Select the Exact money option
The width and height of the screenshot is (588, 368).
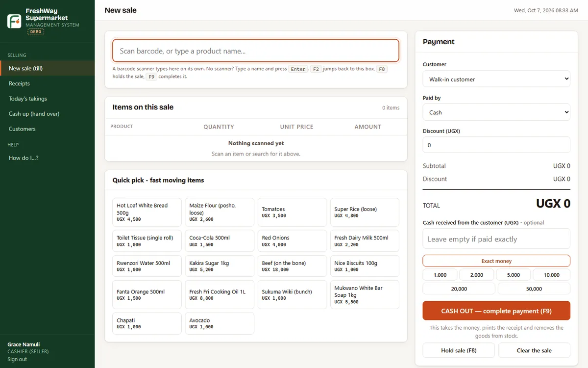coord(496,261)
